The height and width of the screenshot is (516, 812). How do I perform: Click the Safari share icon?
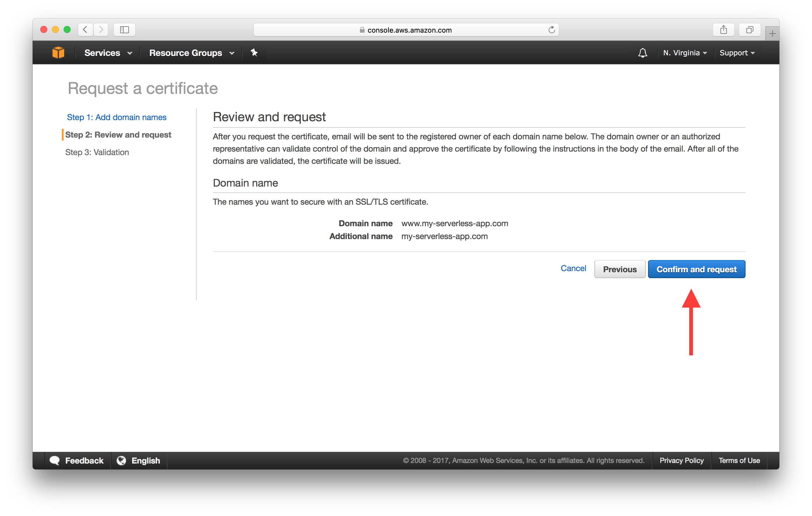coord(723,30)
